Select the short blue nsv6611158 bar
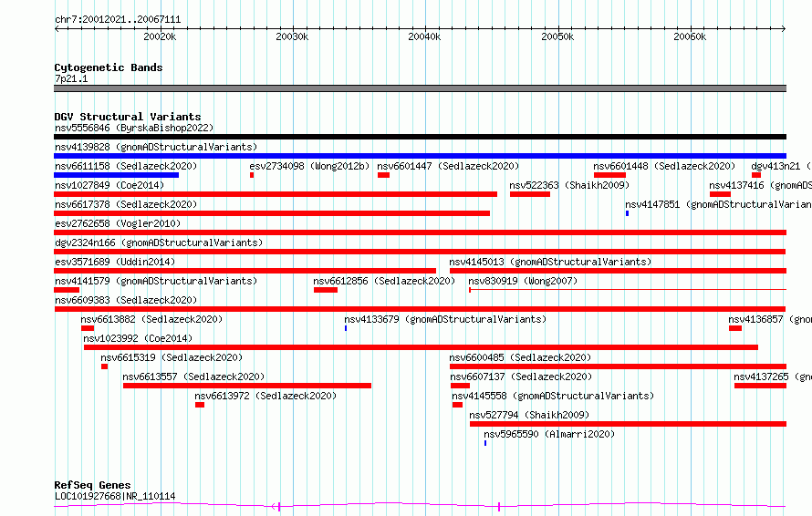The image size is (812, 516). coord(117,175)
